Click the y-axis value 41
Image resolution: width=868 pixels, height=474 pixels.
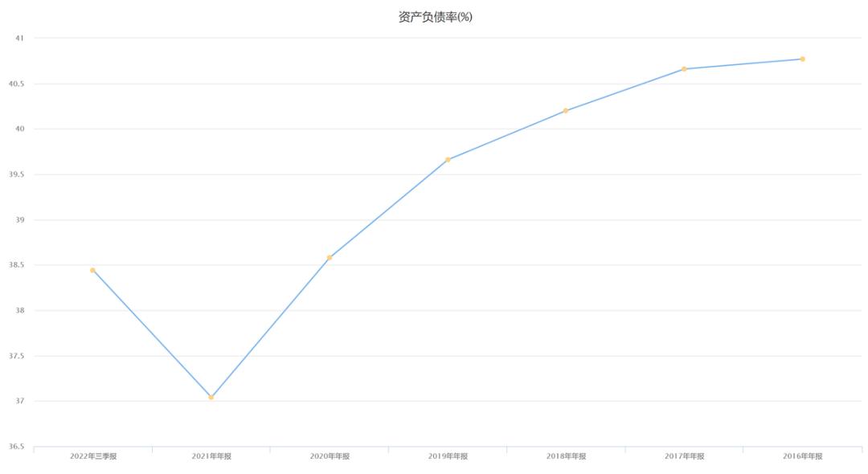[x=20, y=39]
